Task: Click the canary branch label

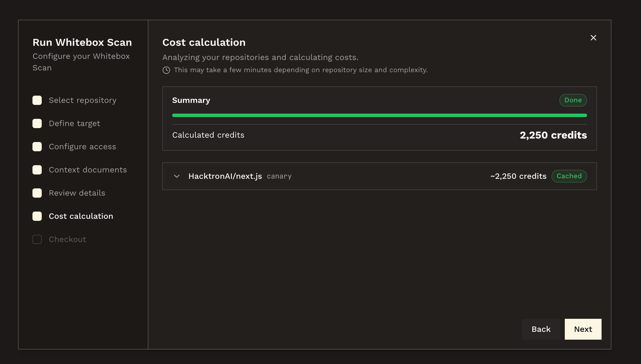Action: click(279, 176)
